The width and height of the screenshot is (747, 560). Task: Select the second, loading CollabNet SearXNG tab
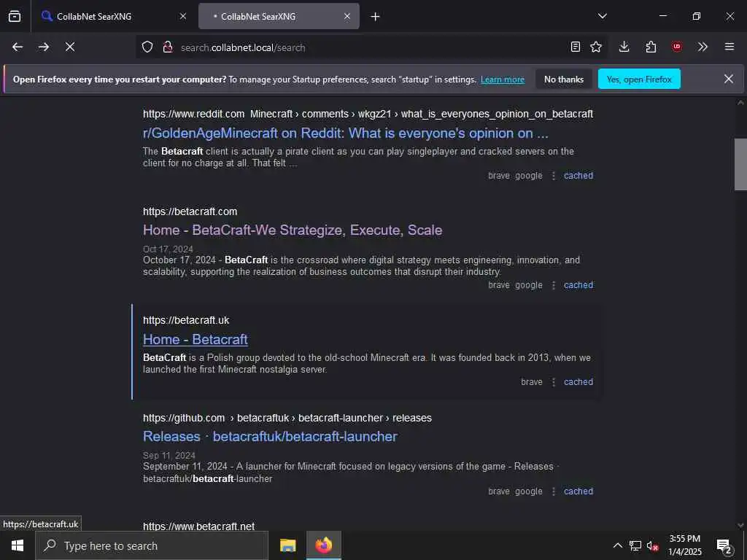(x=279, y=16)
